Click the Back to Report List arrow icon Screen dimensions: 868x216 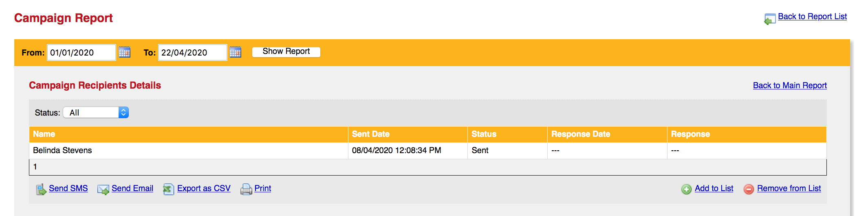pyautogui.click(x=770, y=19)
